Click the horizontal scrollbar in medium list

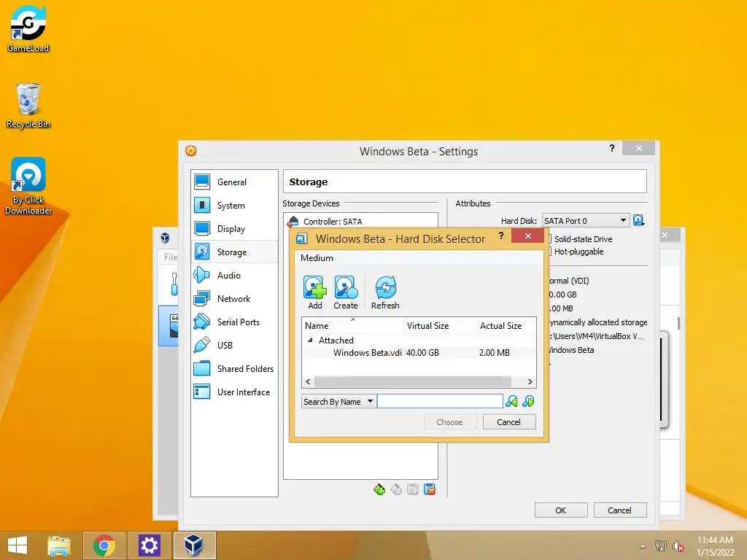[413, 381]
